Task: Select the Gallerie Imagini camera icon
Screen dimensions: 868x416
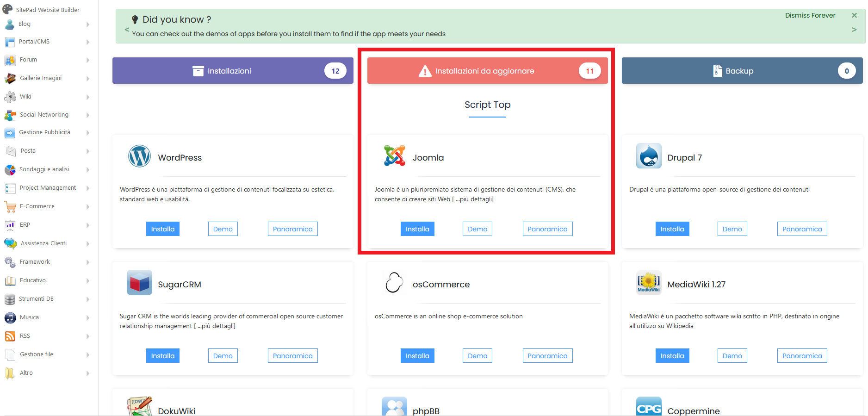Action: coord(10,79)
